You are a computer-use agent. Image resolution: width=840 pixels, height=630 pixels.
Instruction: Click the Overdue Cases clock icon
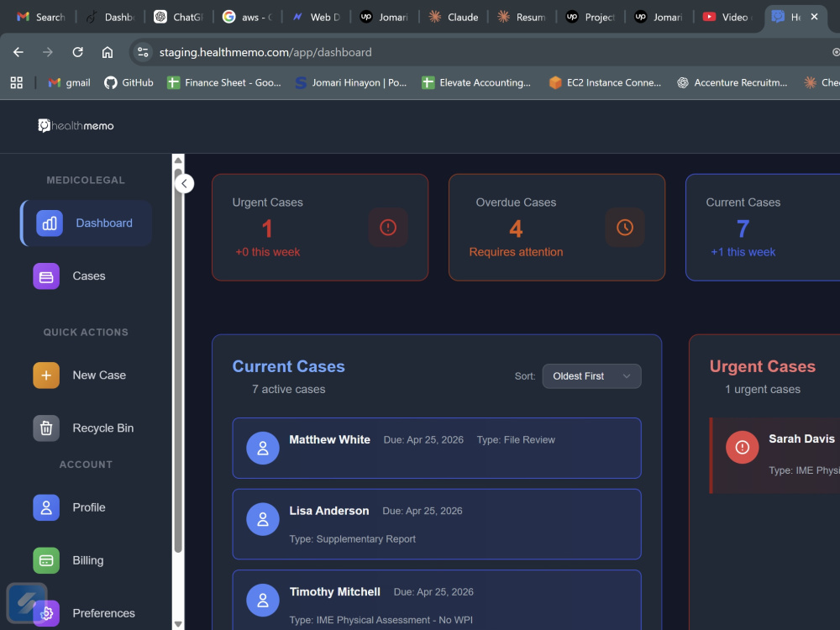click(625, 227)
